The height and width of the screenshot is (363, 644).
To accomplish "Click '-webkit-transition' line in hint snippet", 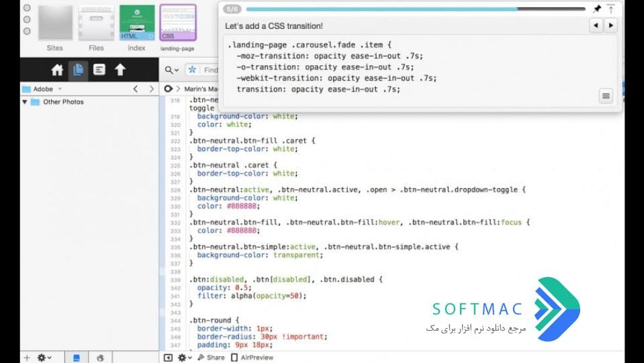I will pyautogui.click(x=336, y=78).
